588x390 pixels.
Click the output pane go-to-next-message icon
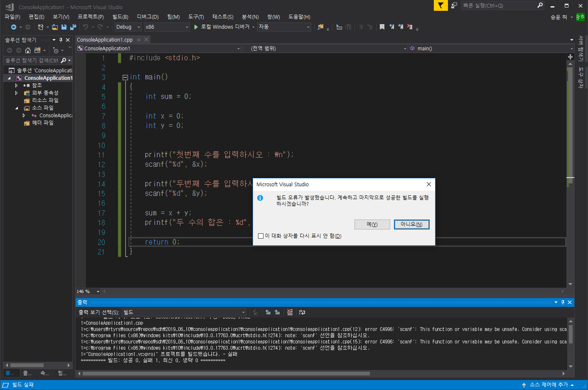[x=277, y=312]
